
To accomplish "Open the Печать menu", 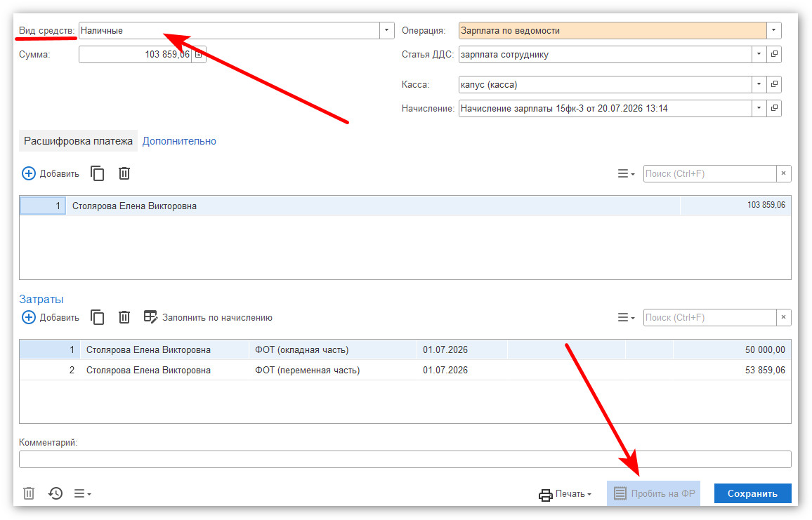I will tap(565, 494).
